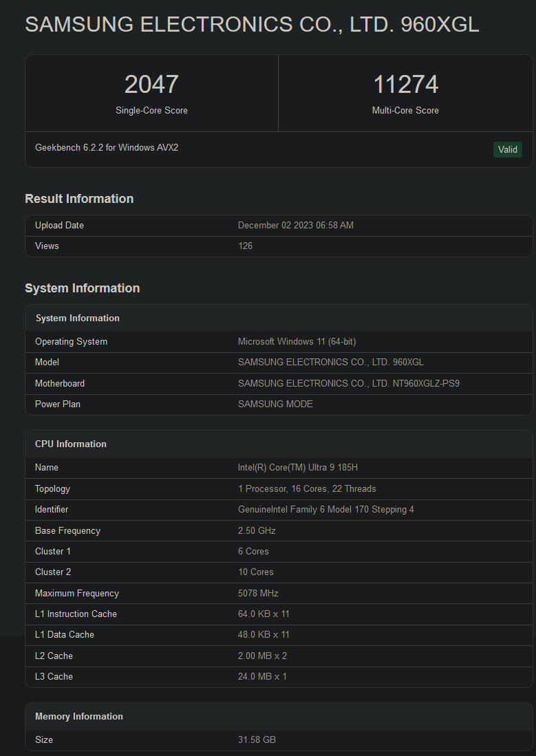Click the Single-Core Score label
The height and width of the screenshot is (756, 536).
tap(151, 111)
